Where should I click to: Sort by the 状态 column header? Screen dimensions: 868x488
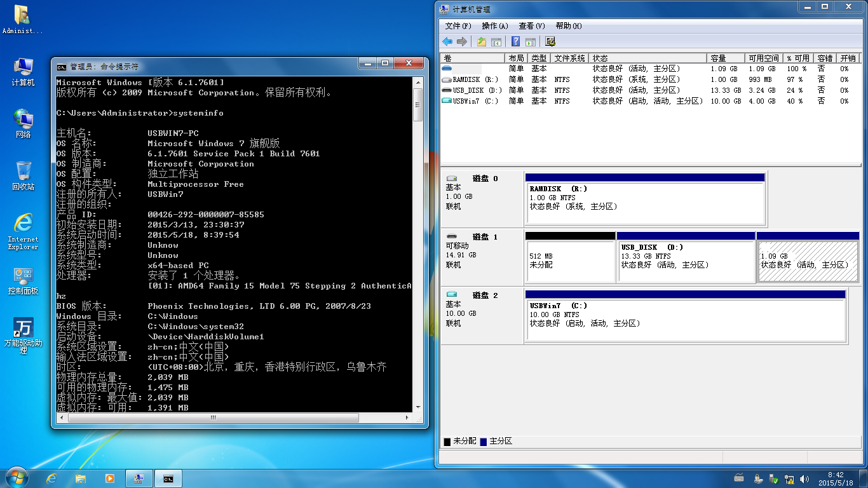pyautogui.click(x=648, y=58)
